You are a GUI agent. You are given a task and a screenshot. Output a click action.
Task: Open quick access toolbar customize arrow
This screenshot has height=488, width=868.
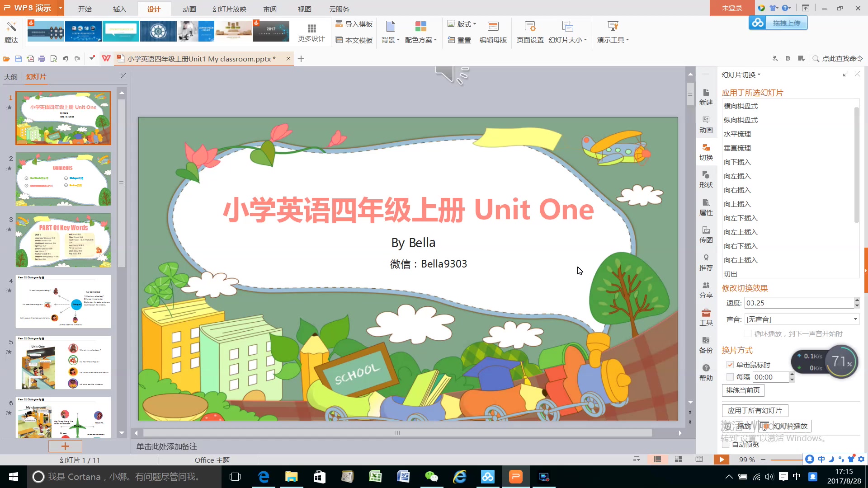(92, 58)
